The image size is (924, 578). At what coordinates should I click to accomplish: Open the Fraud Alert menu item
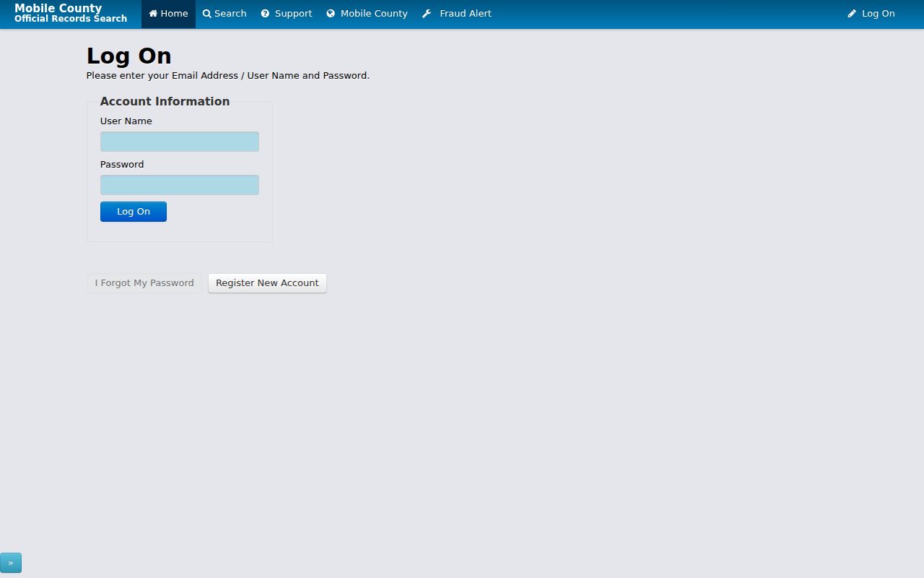465,14
